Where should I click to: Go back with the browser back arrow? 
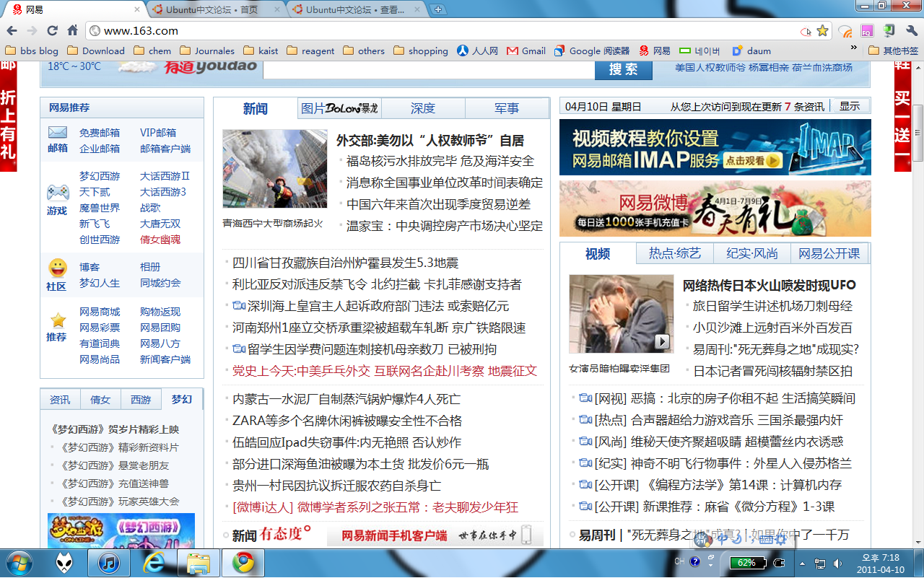[12, 31]
